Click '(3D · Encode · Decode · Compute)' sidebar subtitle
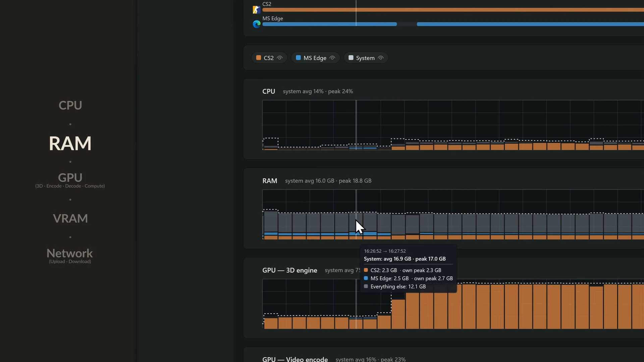This screenshot has width=644, height=362. (70, 186)
